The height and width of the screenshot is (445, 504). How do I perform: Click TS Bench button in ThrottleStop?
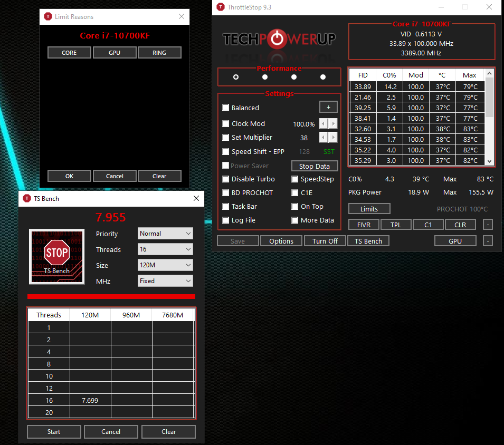368,241
